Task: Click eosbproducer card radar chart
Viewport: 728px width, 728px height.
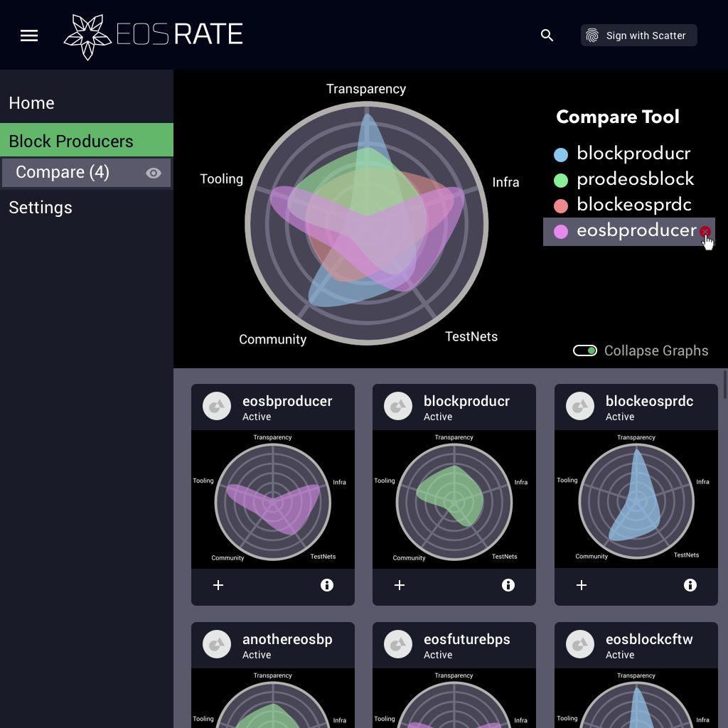Action: tap(273, 502)
